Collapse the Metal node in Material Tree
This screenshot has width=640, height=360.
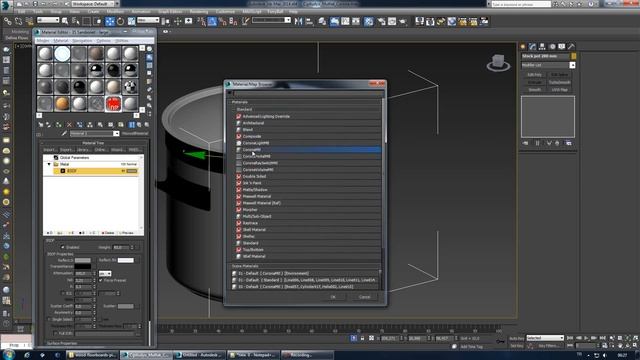49,164
